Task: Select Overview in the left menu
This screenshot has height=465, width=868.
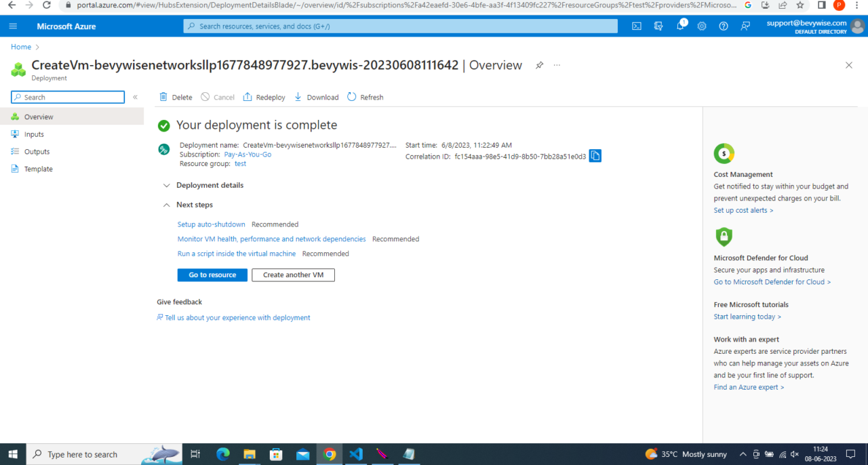Action: point(72,117)
